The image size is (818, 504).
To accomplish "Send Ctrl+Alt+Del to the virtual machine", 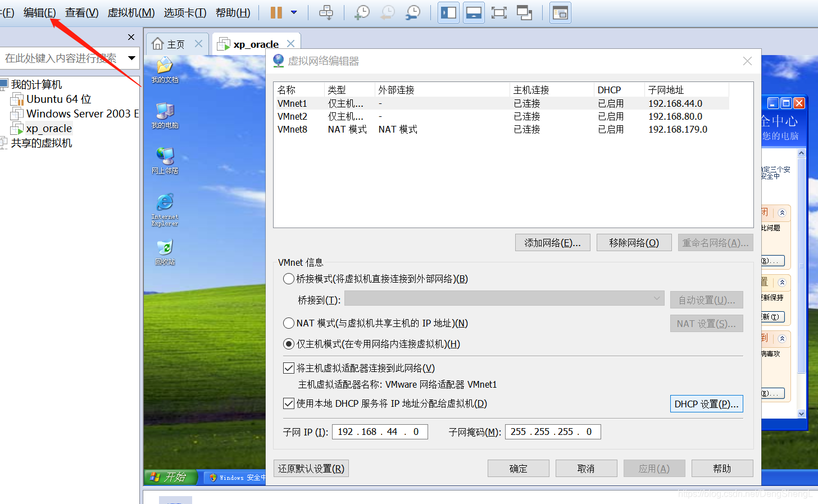I will coord(326,12).
